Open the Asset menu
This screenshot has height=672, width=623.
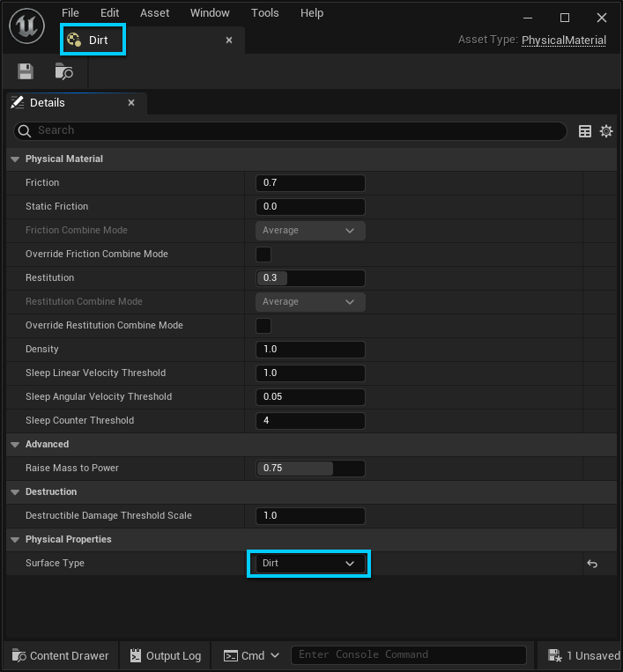[154, 13]
